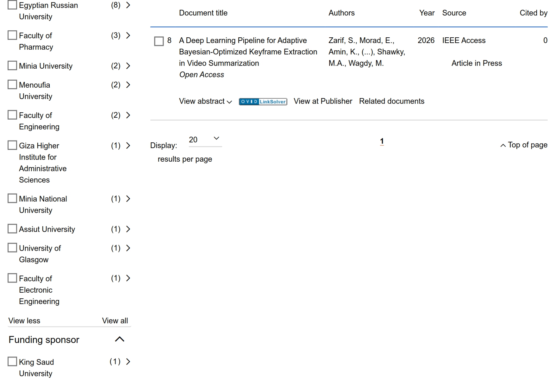The height and width of the screenshot is (392, 555).
Task: Click View all affiliations link
Action: point(115,320)
